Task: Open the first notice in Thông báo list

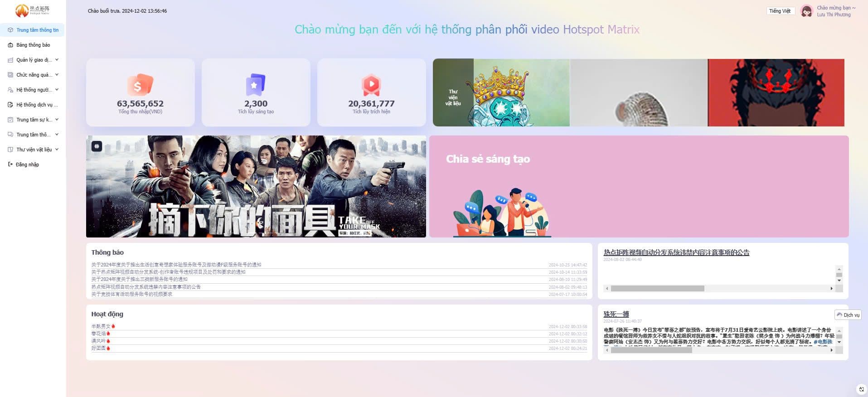Action: coord(176,265)
